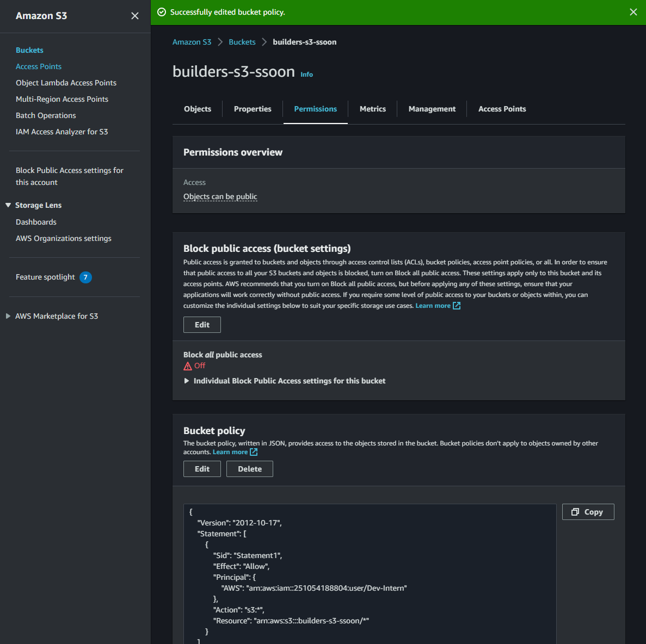This screenshot has width=646, height=644.
Task: Open Feature spotlight link
Action: coord(45,277)
